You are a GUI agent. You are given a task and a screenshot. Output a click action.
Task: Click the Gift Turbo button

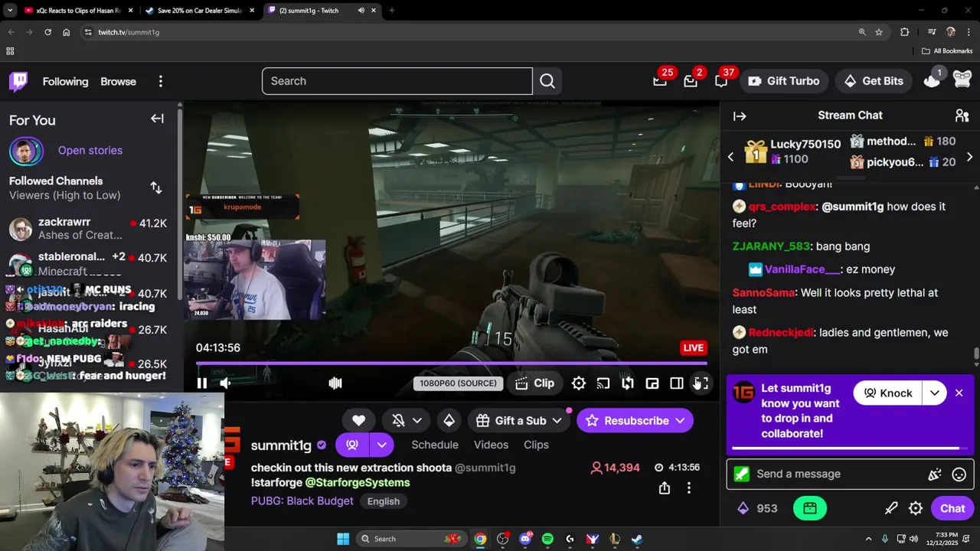[x=783, y=81]
